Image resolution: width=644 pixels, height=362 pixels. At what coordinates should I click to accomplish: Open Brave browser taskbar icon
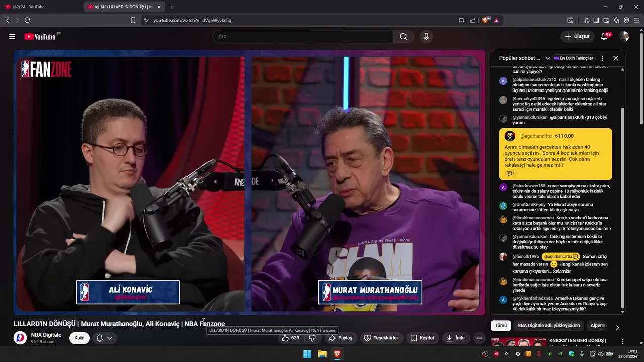coord(337,354)
